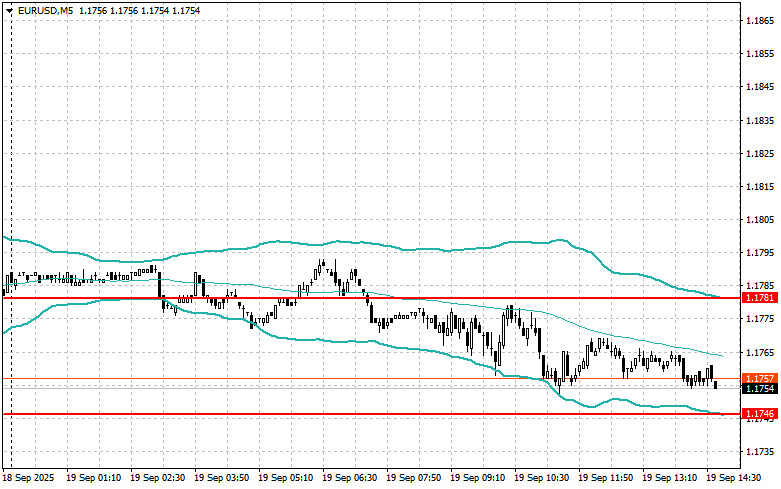Click the 1.1805 price axis label
Image resolution: width=781 pixels, height=489 pixels.
pos(760,220)
